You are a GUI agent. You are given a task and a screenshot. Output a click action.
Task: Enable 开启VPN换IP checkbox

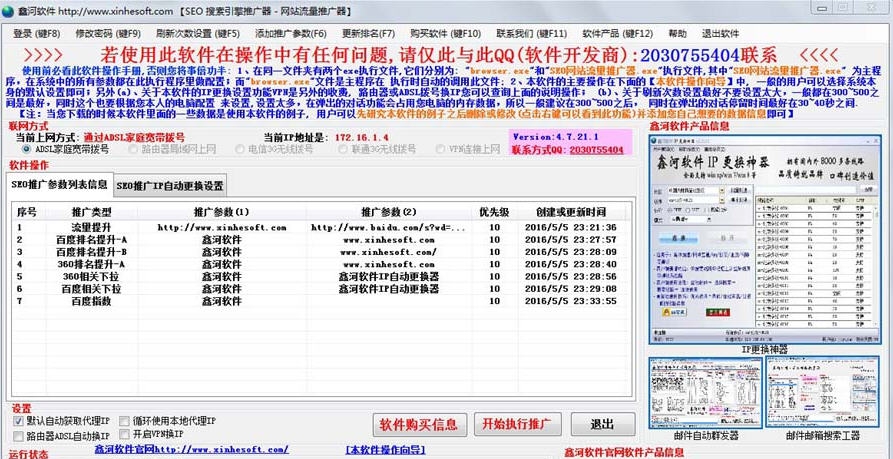(124, 436)
